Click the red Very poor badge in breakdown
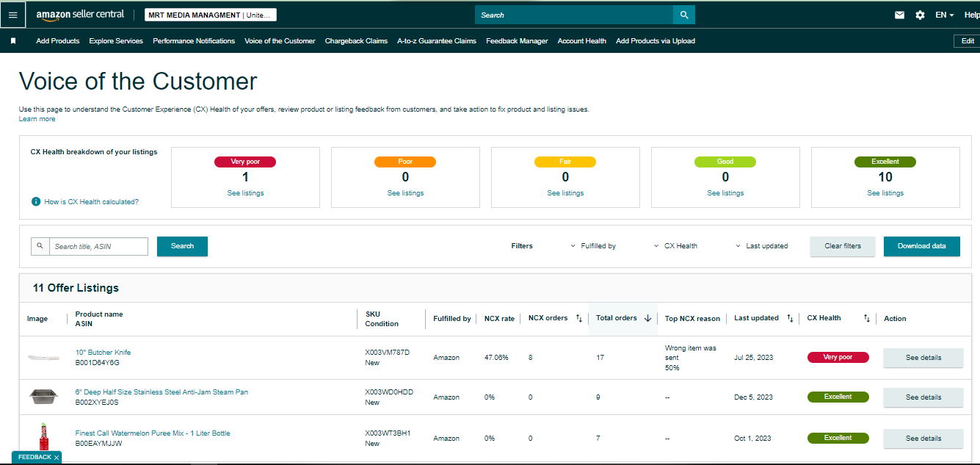Screen dimensions: 980x465 click(245, 162)
